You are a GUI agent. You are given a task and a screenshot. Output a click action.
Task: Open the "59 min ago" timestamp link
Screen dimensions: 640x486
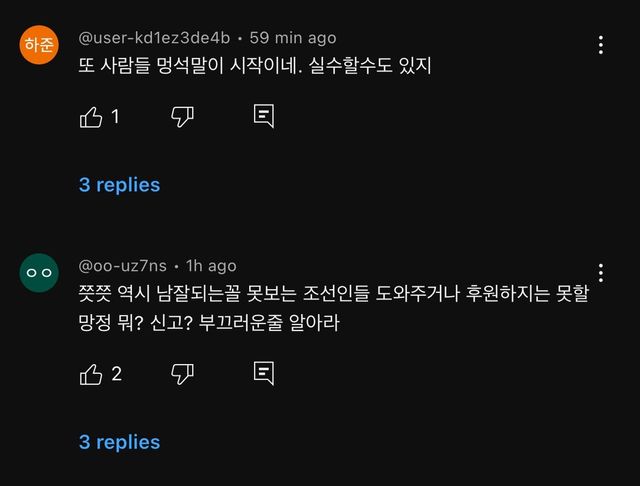point(292,38)
